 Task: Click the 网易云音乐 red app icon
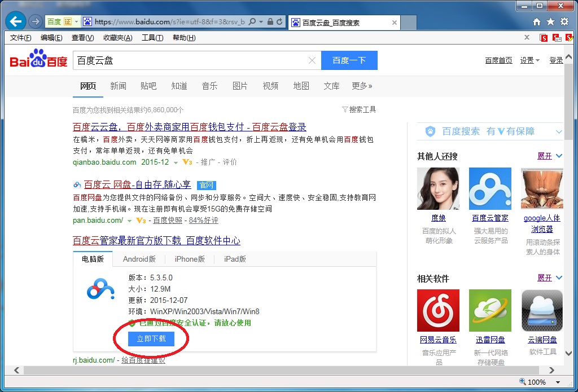(x=438, y=311)
